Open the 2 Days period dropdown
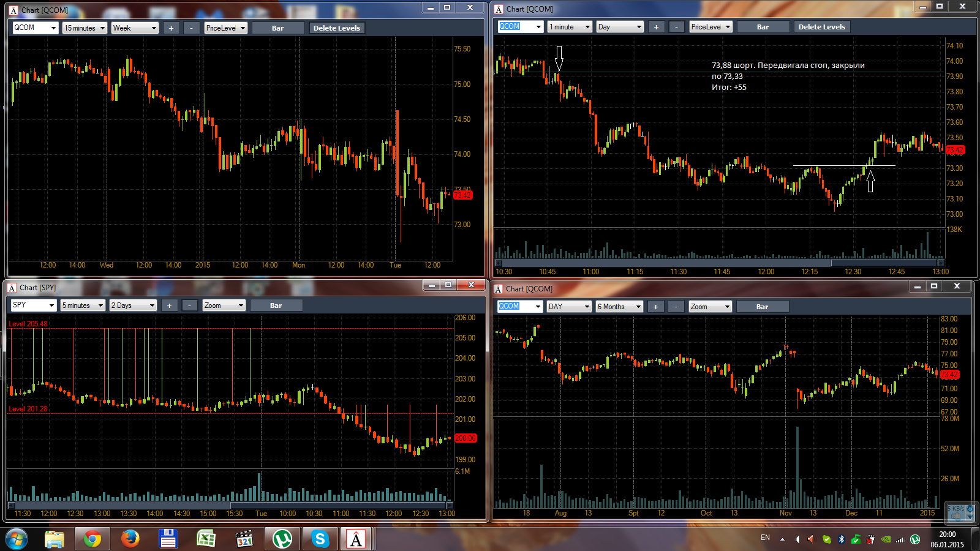 coord(133,305)
